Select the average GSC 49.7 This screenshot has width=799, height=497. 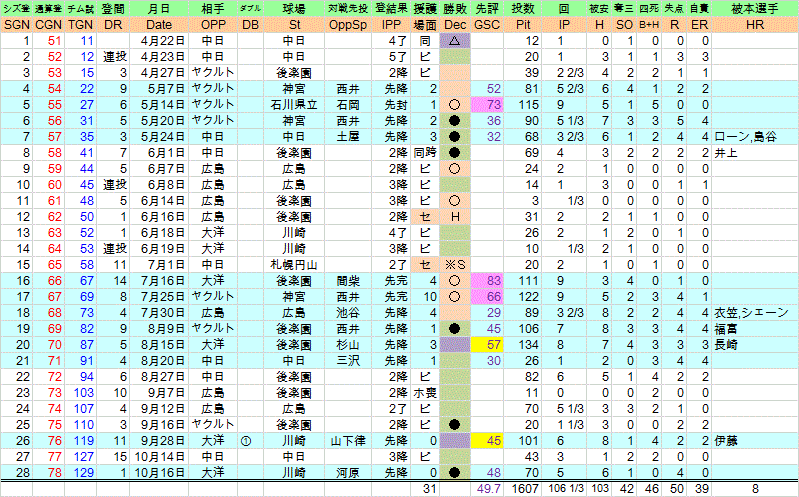487,488
